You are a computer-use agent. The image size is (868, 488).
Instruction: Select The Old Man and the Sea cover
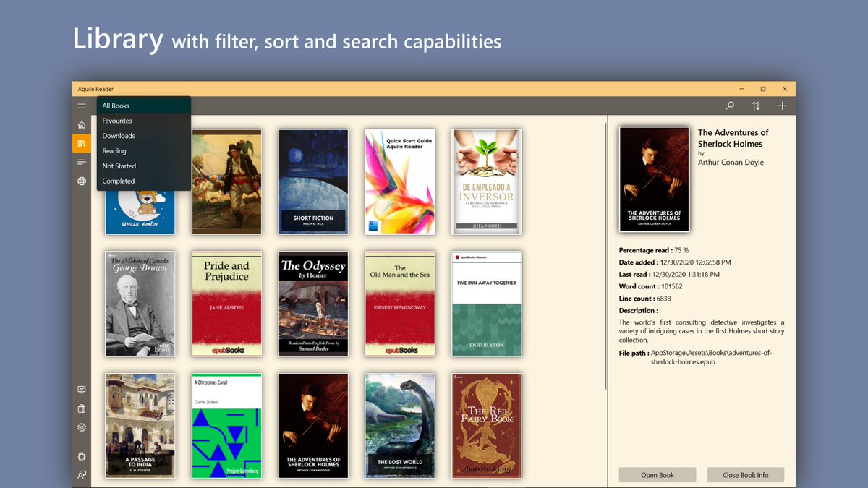401,304
